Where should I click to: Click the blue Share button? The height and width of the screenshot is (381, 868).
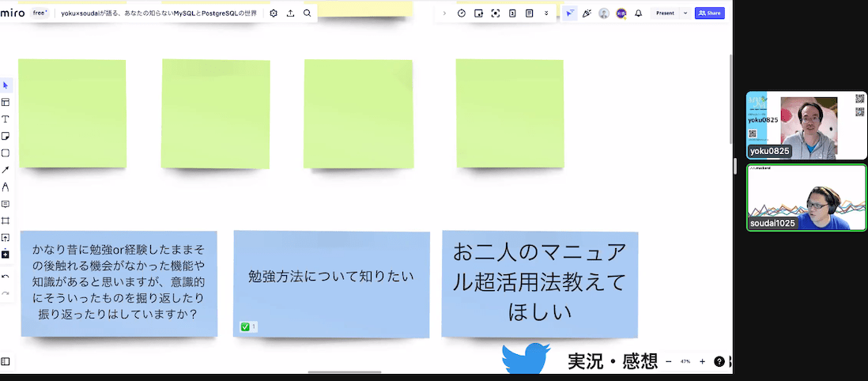tap(709, 13)
